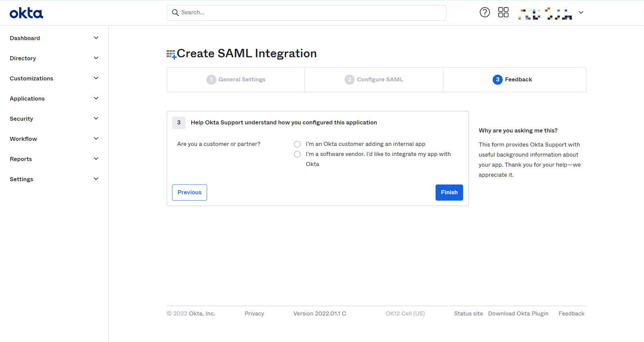This screenshot has height=342, width=644.
Task: Click the search magnifier icon
Action: click(x=175, y=13)
